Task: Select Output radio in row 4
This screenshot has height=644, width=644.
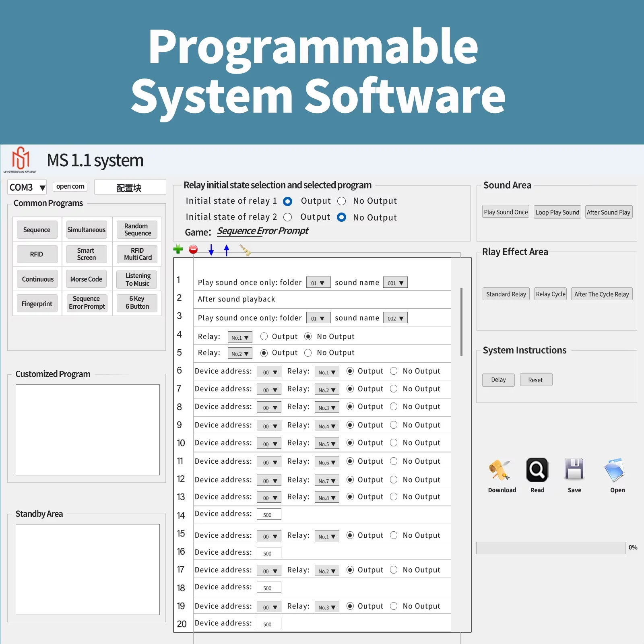Action: (264, 336)
